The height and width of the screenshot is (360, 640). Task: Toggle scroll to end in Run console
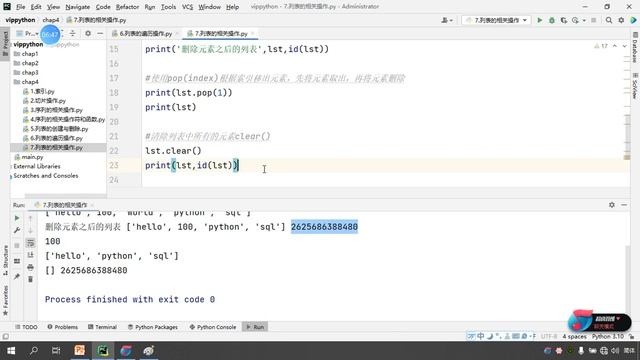(30, 255)
